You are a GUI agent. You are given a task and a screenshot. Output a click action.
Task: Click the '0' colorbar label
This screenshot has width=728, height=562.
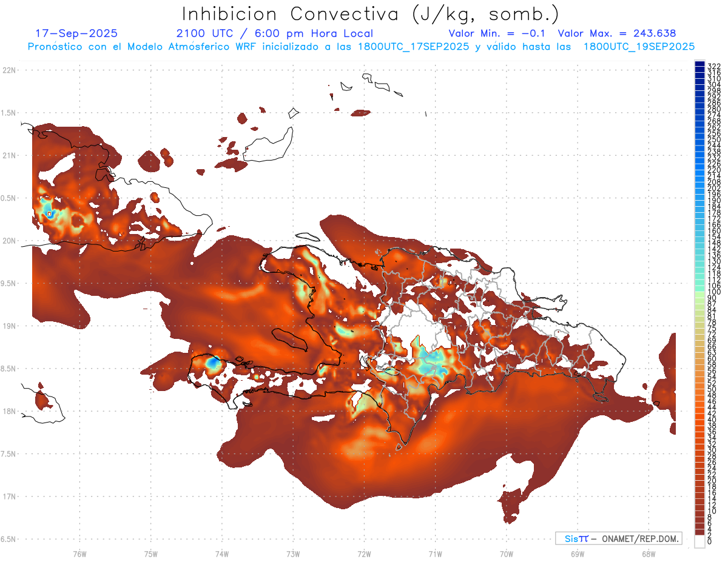(x=709, y=542)
